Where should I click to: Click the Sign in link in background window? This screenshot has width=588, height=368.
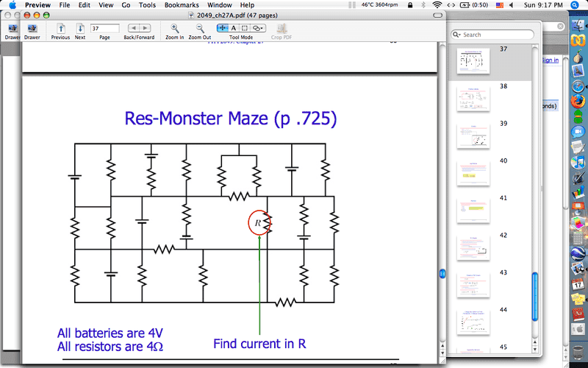coord(550,60)
